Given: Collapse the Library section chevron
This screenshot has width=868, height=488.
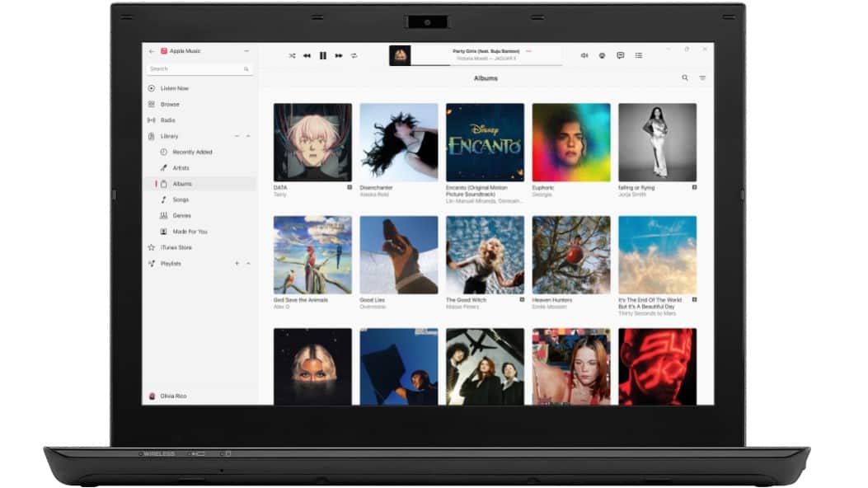Looking at the screenshot, I should 248,136.
